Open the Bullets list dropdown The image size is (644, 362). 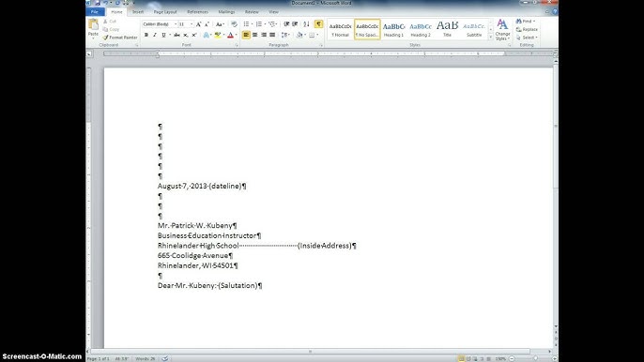tap(252, 24)
